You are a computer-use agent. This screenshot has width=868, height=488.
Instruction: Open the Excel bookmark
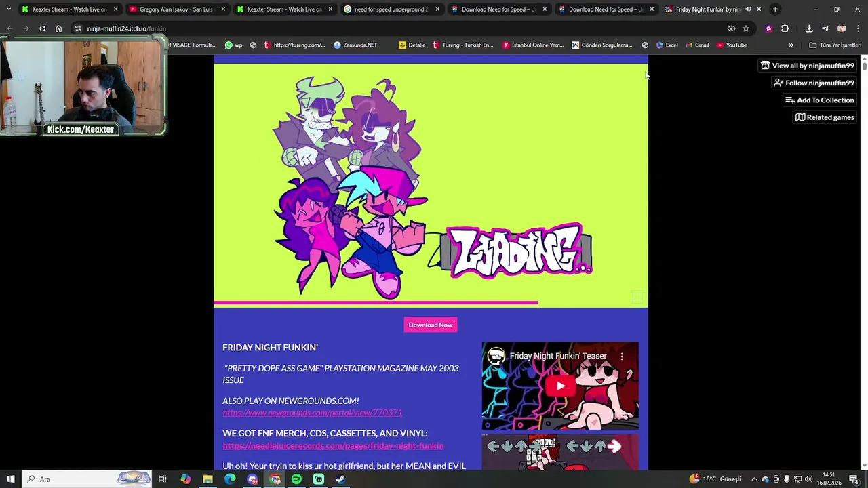click(x=667, y=45)
